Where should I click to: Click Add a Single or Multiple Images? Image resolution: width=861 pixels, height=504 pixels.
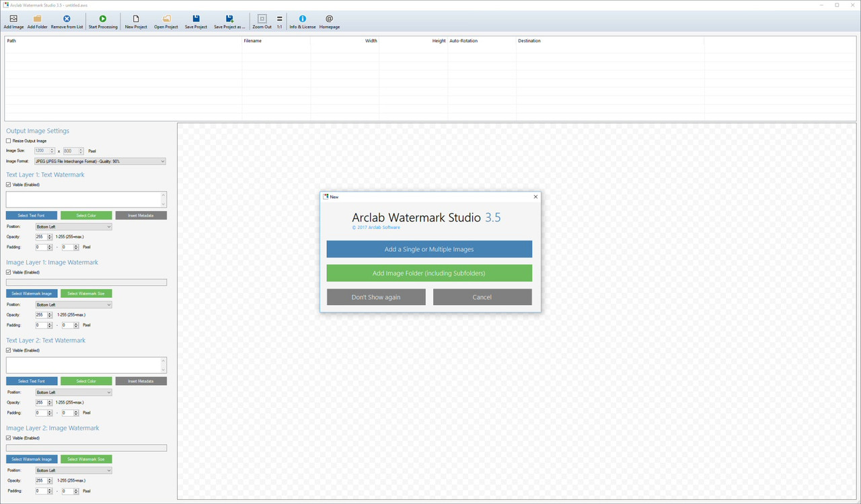[x=429, y=249]
